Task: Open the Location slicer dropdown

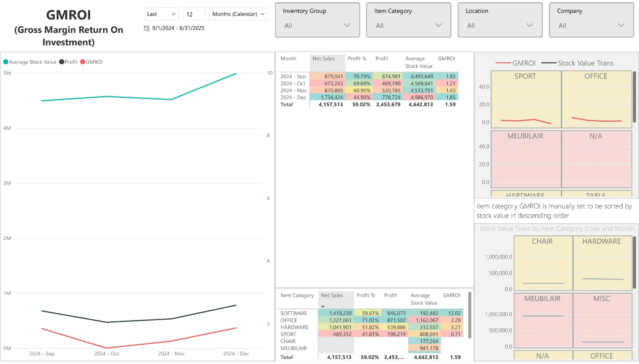Action: [x=530, y=25]
